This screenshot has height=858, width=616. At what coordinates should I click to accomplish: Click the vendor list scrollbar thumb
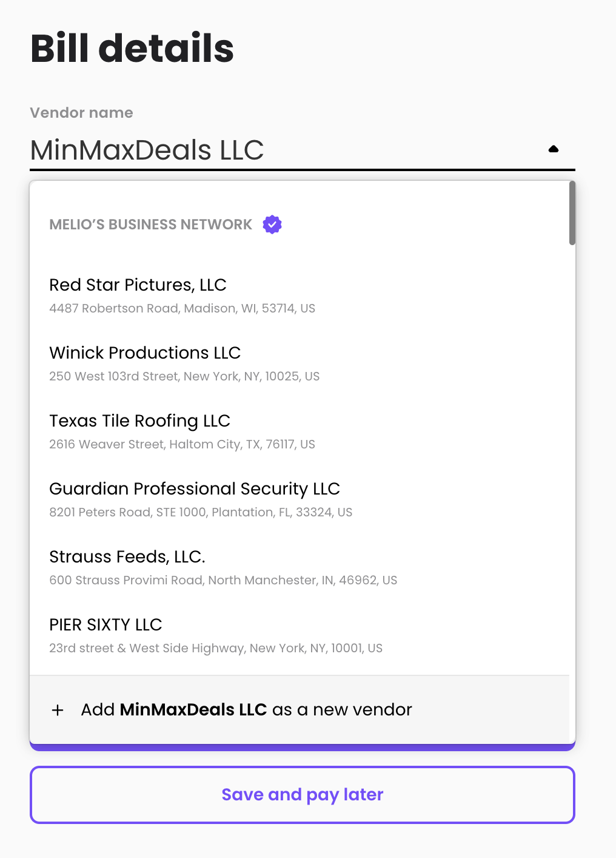pyautogui.click(x=572, y=213)
